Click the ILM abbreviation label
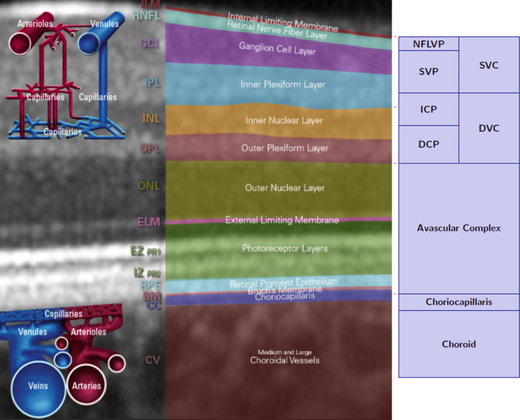Image resolution: width=520 pixels, height=420 pixels. 151,4
